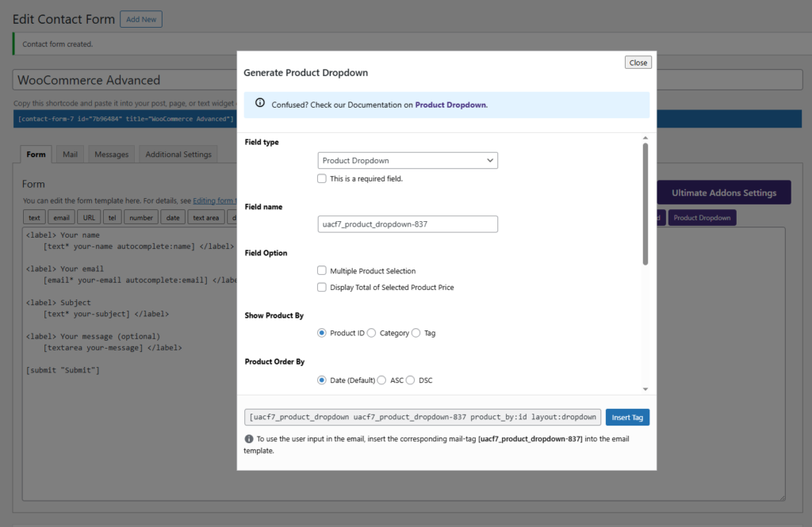Click the scroll down arrow in dialog
This screenshot has height=527, width=812.
(x=645, y=389)
